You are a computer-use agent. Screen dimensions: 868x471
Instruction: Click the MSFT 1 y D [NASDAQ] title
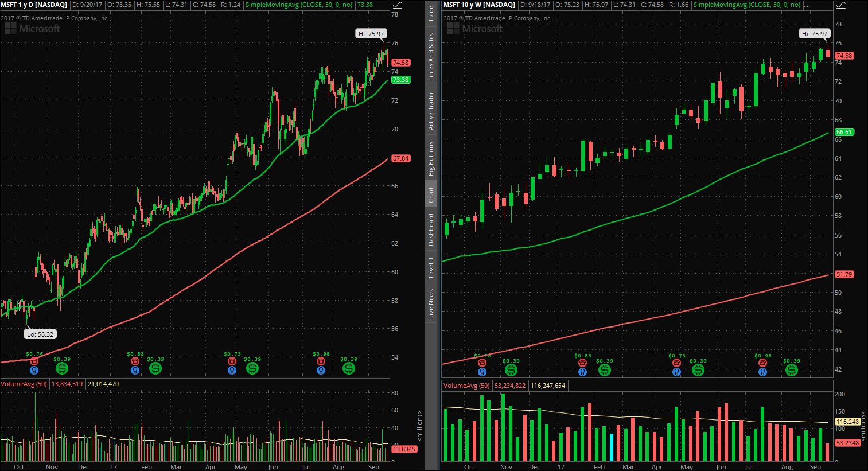coord(34,5)
